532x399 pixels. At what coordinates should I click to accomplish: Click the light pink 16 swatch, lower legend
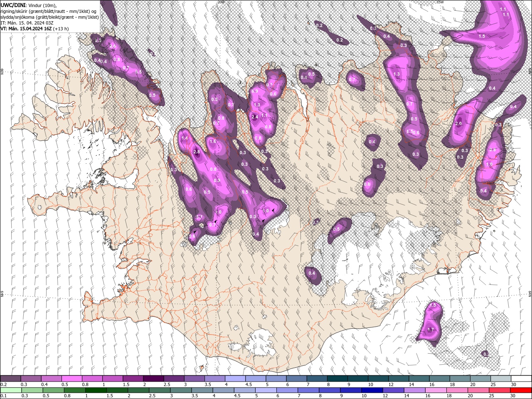tap(436, 390)
